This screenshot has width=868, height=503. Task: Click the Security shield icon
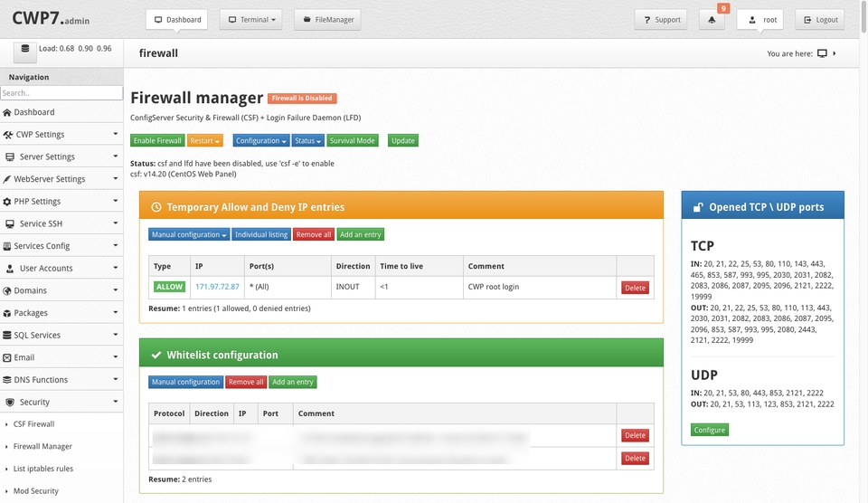tap(10, 403)
